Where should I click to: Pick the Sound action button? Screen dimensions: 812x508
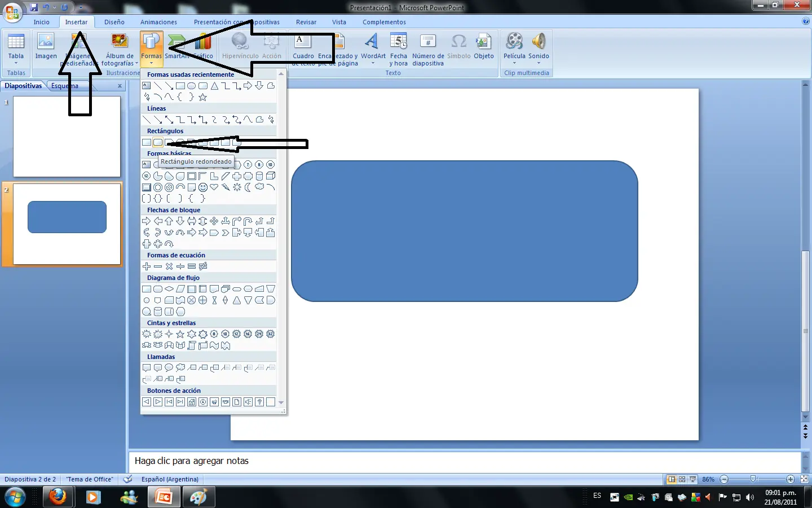(x=248, y=402)
